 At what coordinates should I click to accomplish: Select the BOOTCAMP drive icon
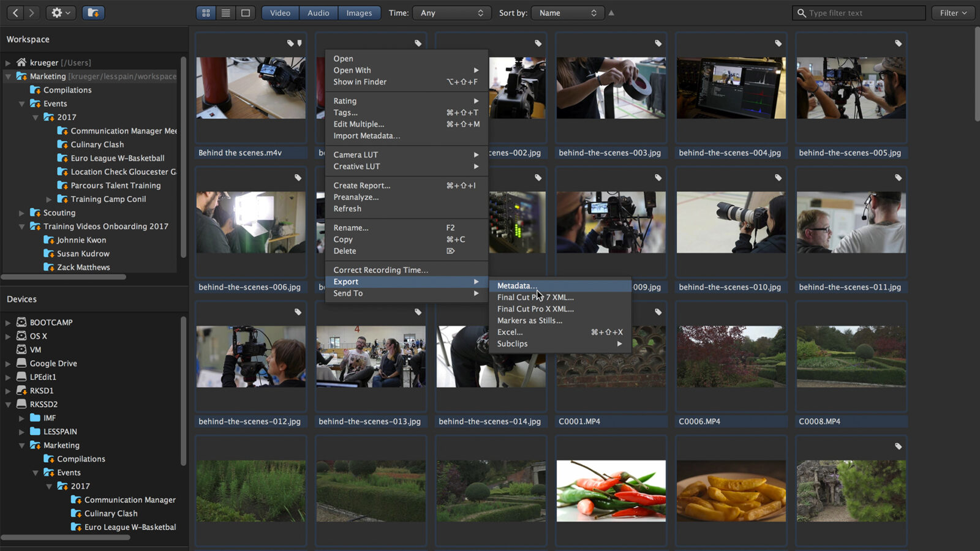21,322
